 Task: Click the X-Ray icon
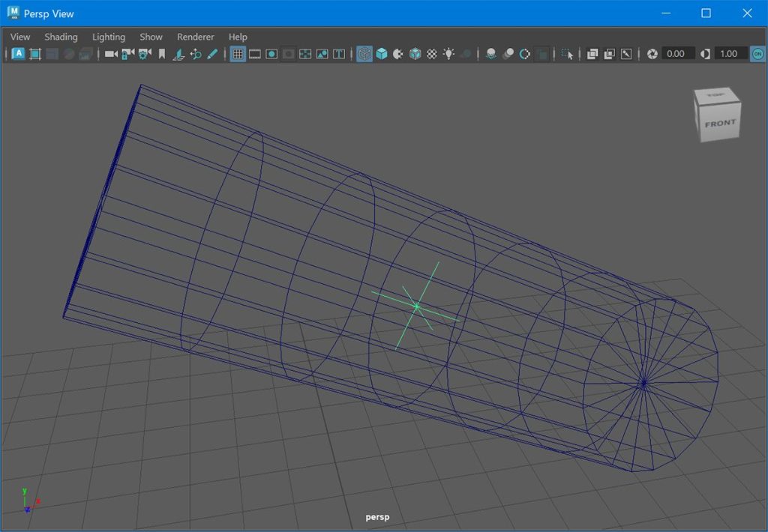[x=592, y=54]
